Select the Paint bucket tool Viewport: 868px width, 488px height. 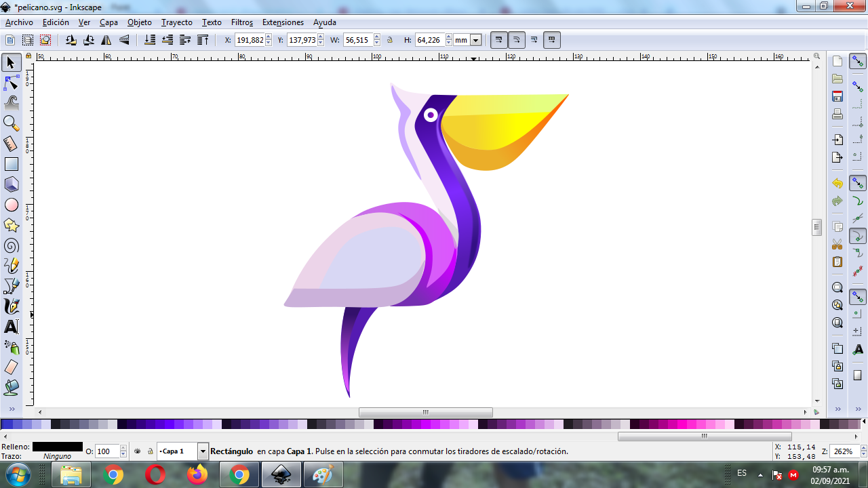[11, 388]
